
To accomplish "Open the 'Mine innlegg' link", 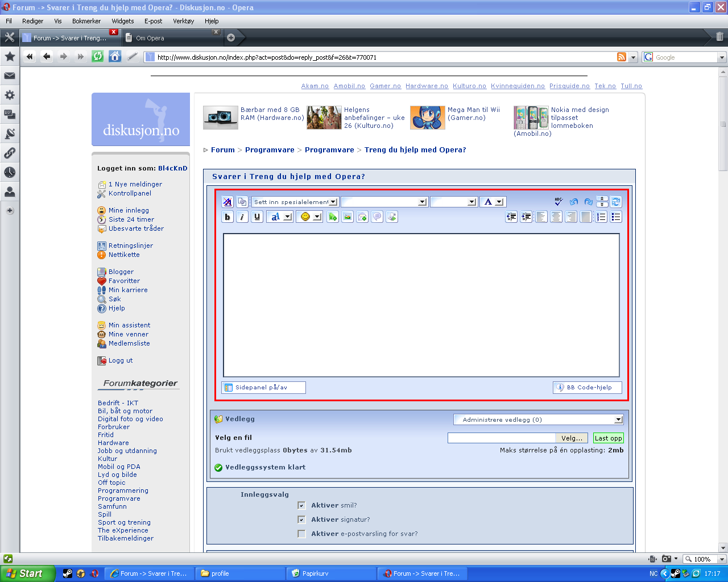I will [x=129, y=210].
